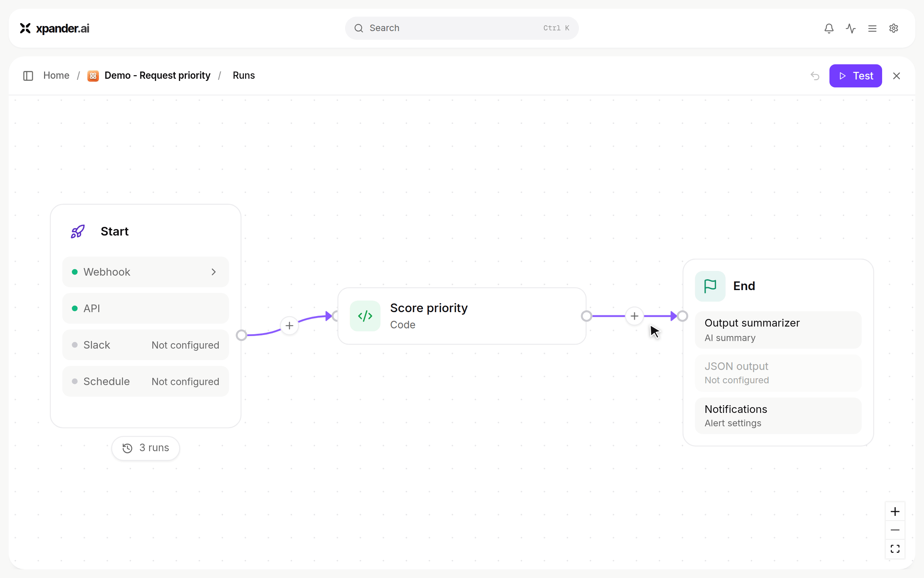Fit the canvas to view
The height and width of the screenshot is (578, 924).
[895, 549]
